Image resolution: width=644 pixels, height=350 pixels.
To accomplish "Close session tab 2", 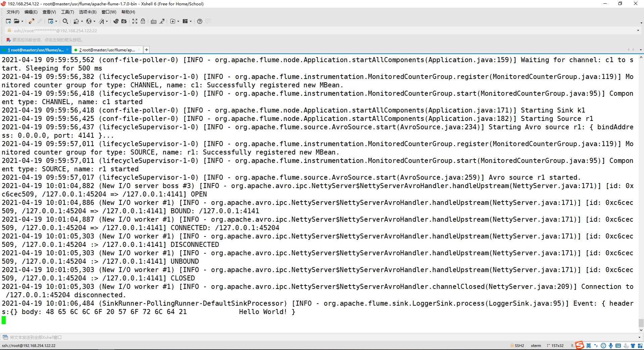I will (x=139, y=50).
